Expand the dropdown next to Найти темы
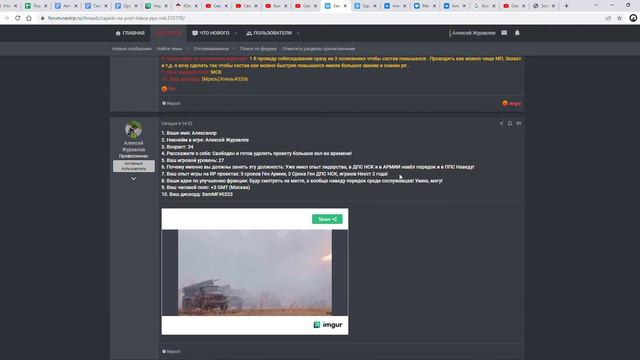640x360 pixels. coord(187,49)
